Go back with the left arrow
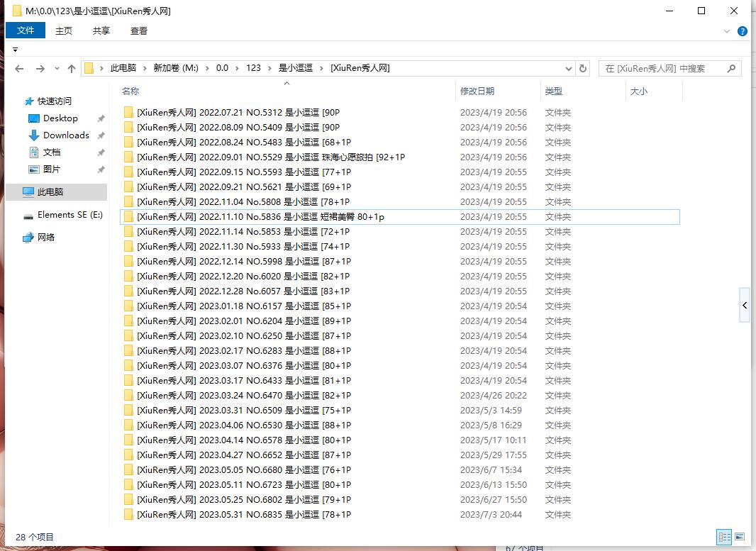The height and width of the screenshot is (551, 756). (x=19, y=69)
